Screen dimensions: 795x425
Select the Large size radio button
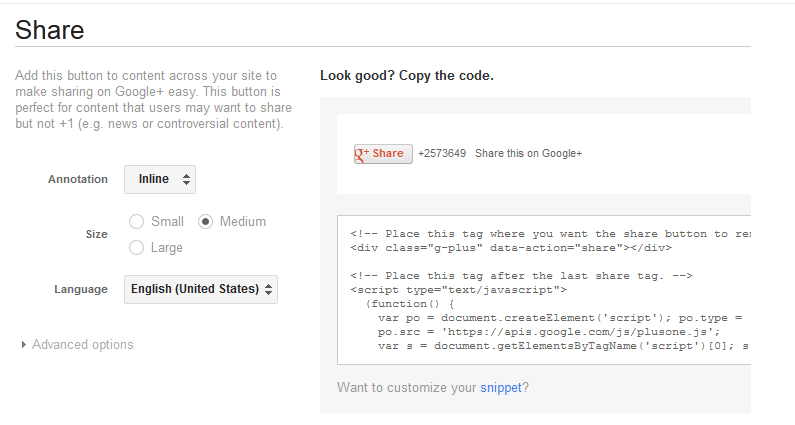point(136,247)
